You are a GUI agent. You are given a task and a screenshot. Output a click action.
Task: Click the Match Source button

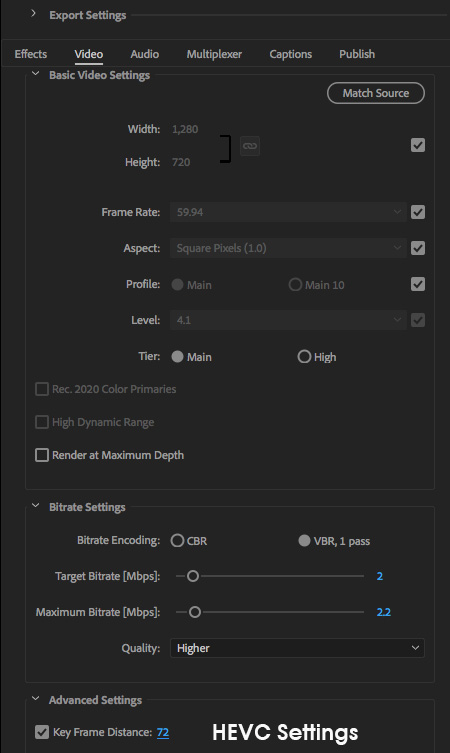tap(376, 93)
